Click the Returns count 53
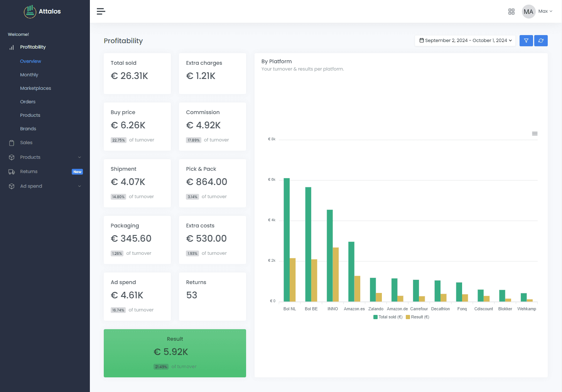This screenshot has width=562, height=392. (x=192, y=295)
